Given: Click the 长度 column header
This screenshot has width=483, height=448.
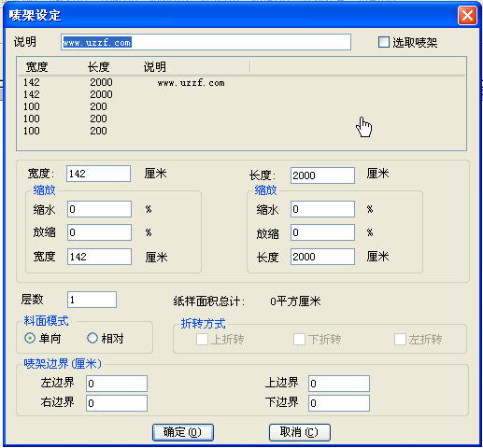Looking at the screenshot, I should tap(98, 67).
